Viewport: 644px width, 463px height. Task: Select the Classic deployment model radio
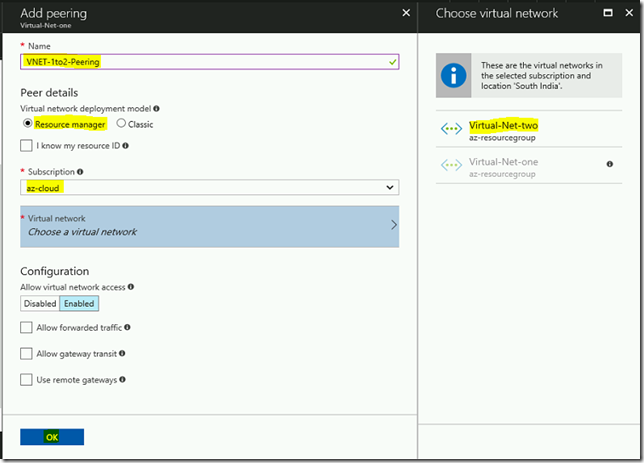tap(121, 123)
